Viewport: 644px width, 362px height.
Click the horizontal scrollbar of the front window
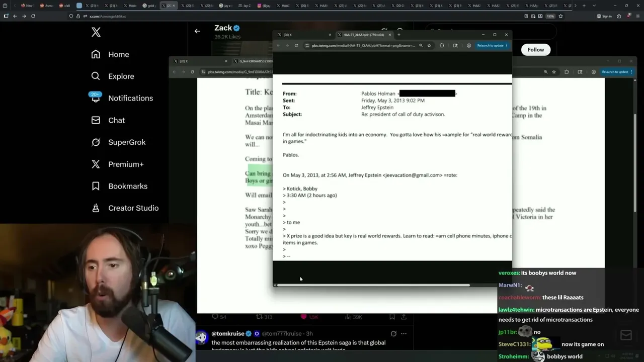point(373,285)
